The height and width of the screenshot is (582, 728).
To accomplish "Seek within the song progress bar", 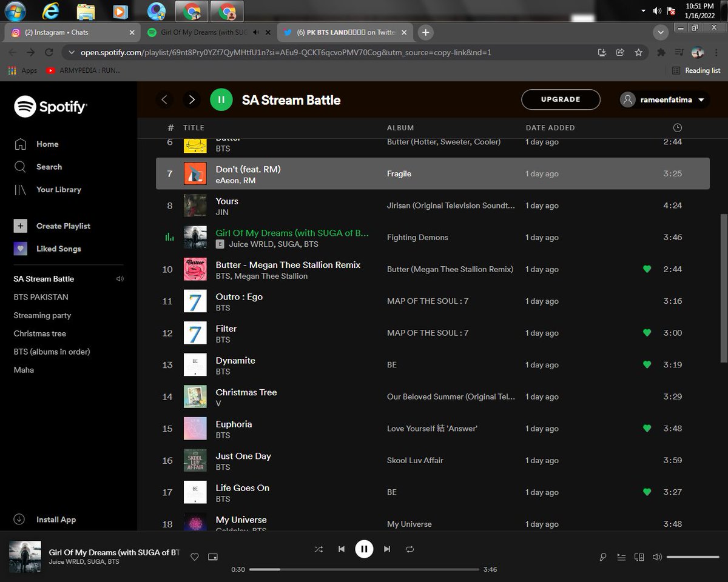I will (364, 569).
